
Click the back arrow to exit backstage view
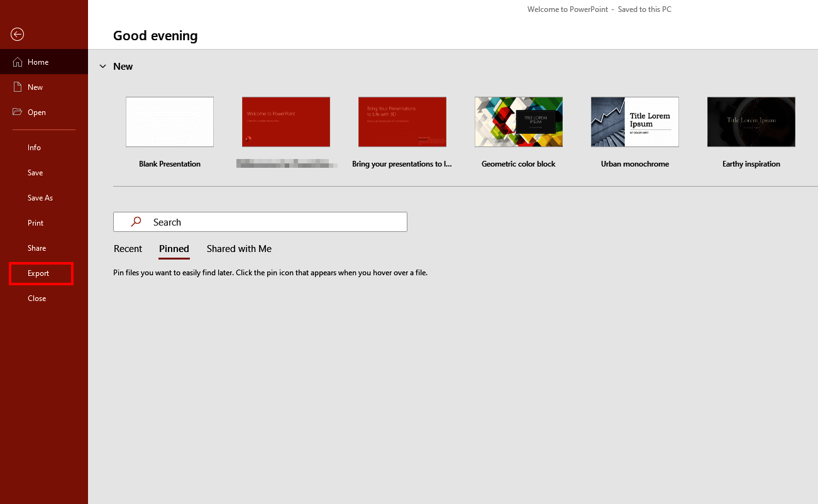click(x=17, y=34)
